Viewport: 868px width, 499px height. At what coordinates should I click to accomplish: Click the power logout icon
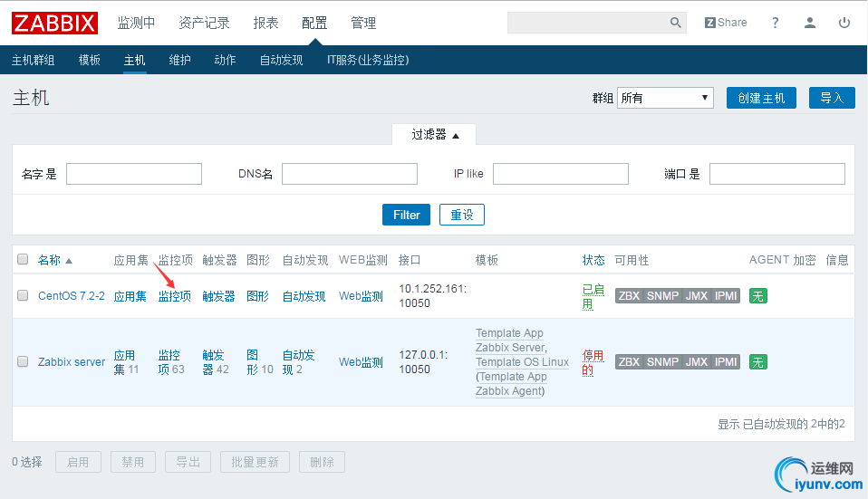pyautogui.click(x=844, y=23)
